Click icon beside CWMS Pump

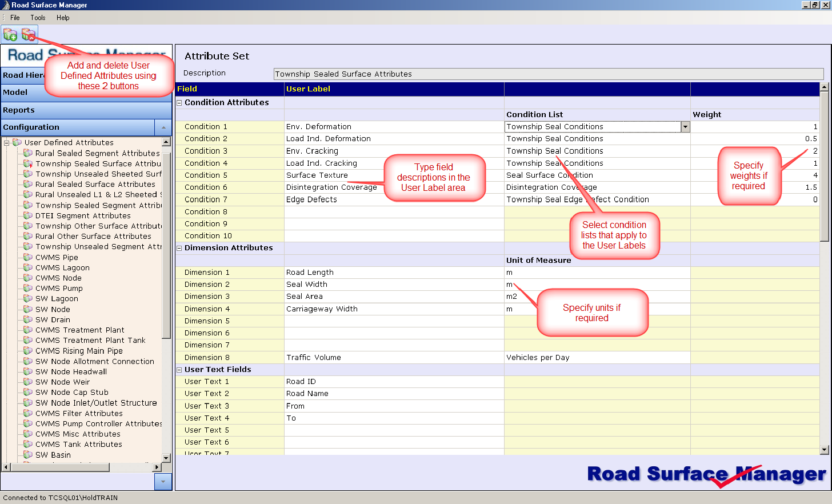tap(27, 288)
